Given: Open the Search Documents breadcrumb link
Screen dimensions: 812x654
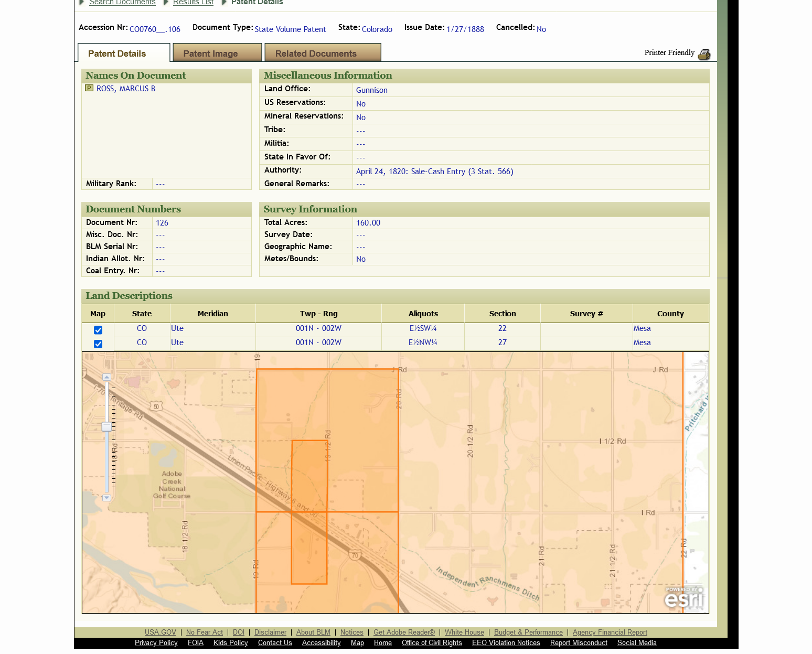Looking at the screenshot, I should pos(122,3).
